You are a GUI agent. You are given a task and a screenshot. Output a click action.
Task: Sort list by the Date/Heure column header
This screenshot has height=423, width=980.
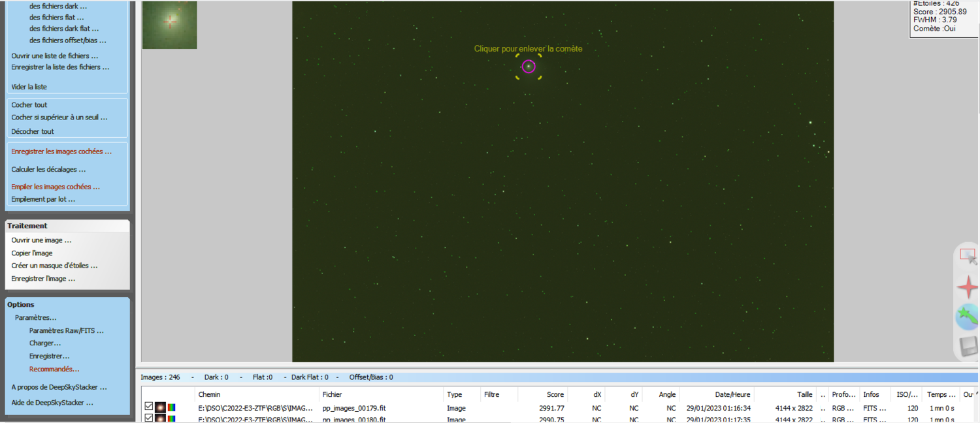717,394
